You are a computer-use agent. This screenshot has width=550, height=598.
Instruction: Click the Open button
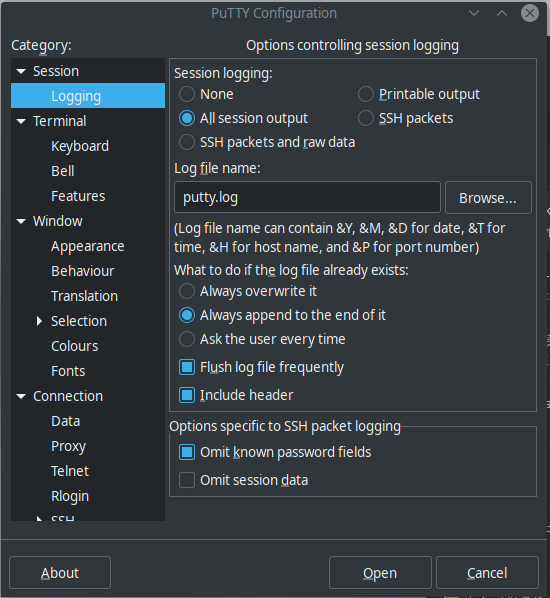pyautogui.click(x=380, y=572)
